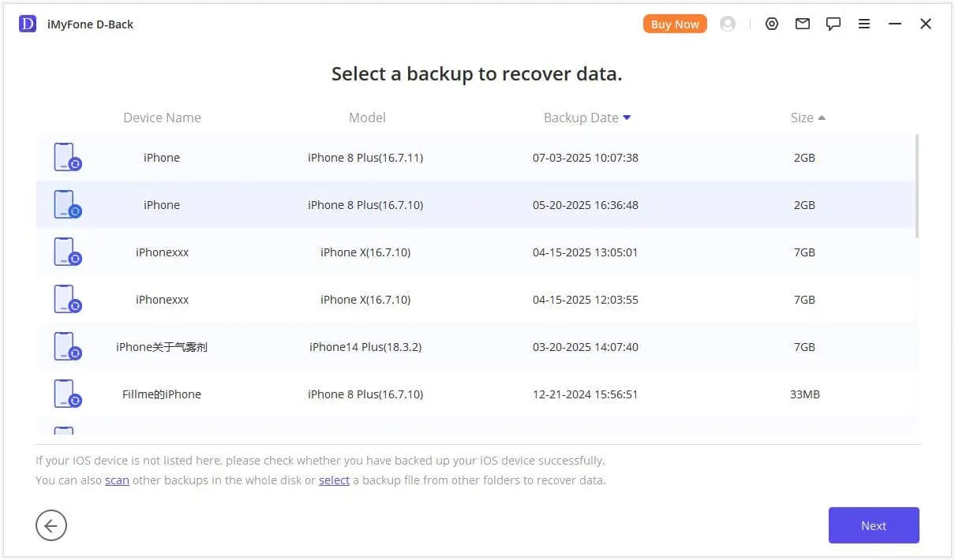
Task: Open the feedback chat bubble icon
Action: click(x=833, y=24)
